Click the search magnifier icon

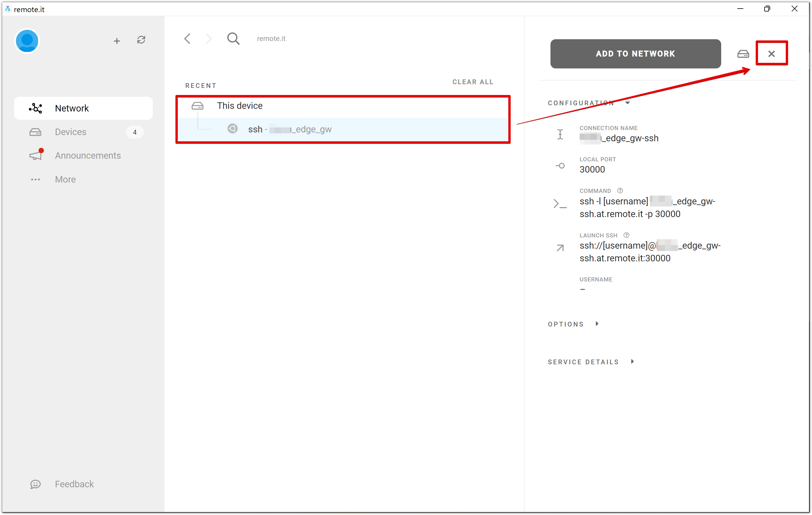233,38
